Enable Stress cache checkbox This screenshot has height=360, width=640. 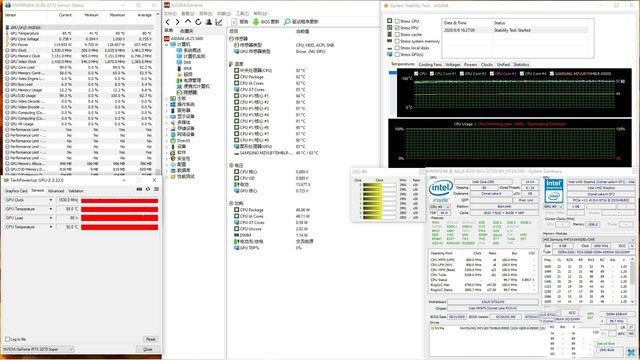(x=397, y=34)
